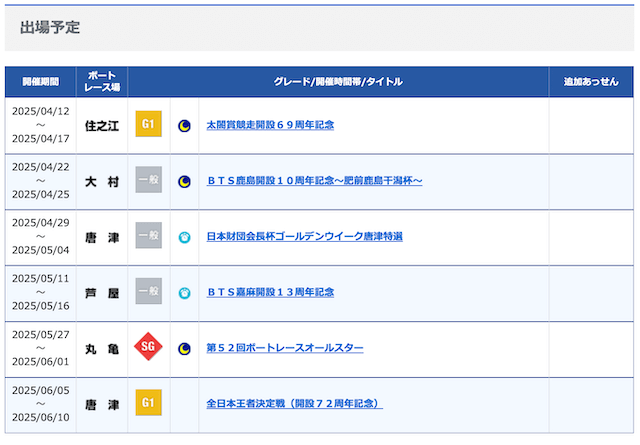640x445 pixels.
Task: Click the moon icon in the 丸亀 row
Action: click(x=184, y=349)
